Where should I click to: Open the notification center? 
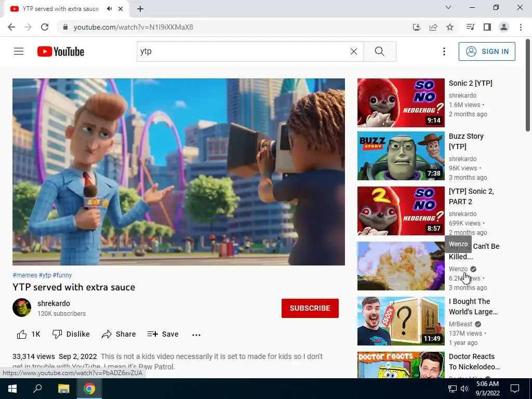pos(515,389)
